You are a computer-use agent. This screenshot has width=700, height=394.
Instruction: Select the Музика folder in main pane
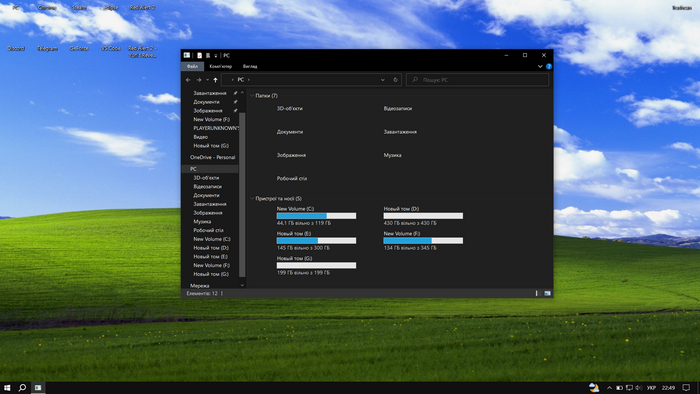tap(392, 155)
